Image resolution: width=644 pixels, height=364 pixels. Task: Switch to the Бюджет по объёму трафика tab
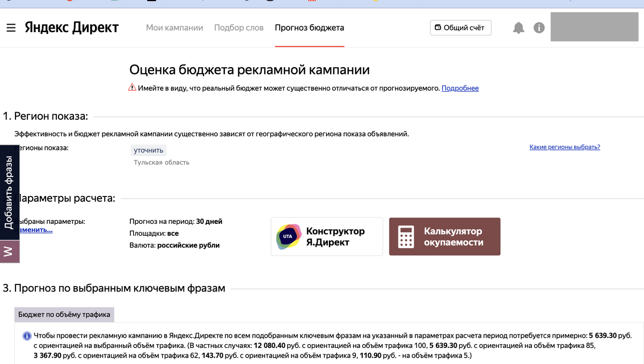click(64, 315)
